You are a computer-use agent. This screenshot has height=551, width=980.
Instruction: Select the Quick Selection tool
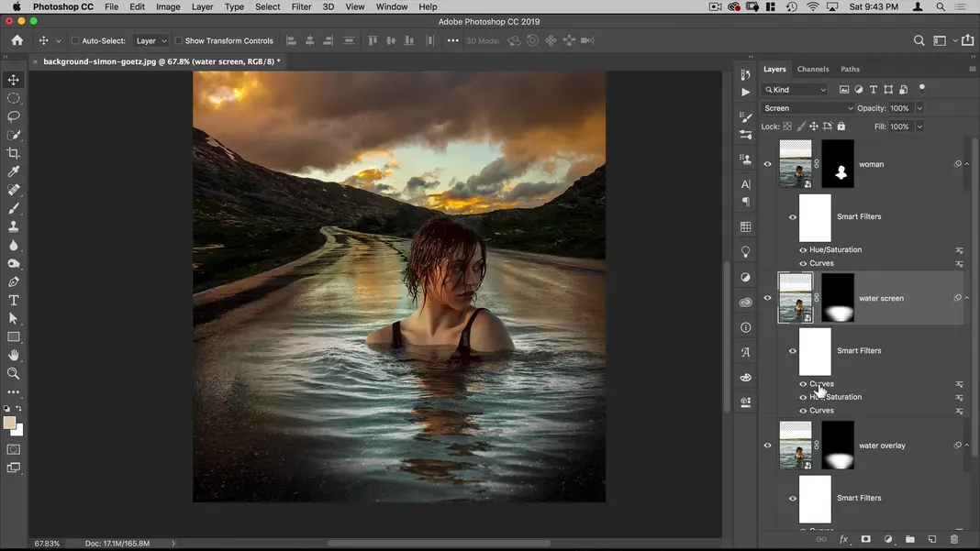[x=13, y=135]
